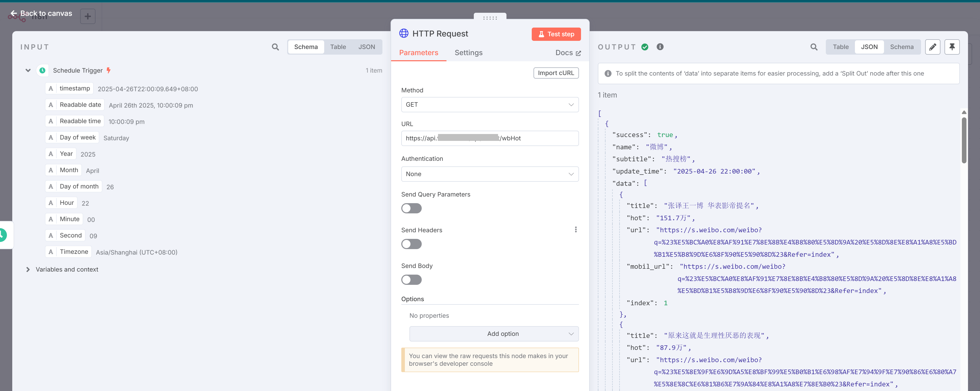Turn on the Send Headers switch
980x391 pixels.
[x=411, y=244]
